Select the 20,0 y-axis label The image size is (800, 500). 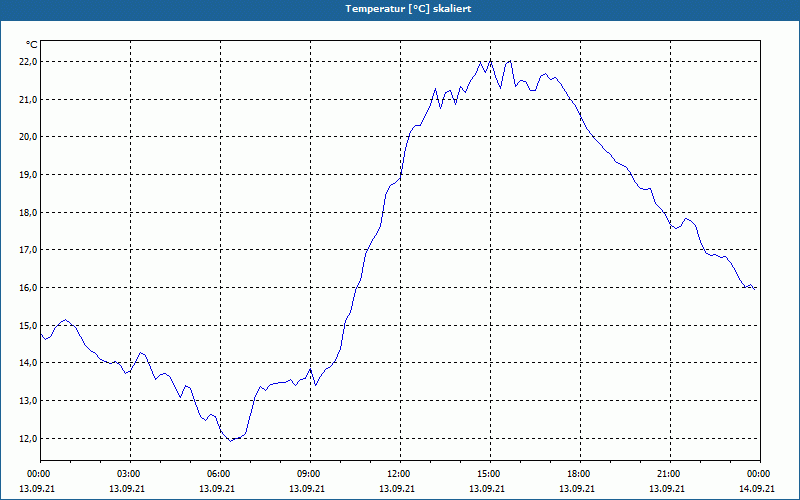click(x=28, y=137)
